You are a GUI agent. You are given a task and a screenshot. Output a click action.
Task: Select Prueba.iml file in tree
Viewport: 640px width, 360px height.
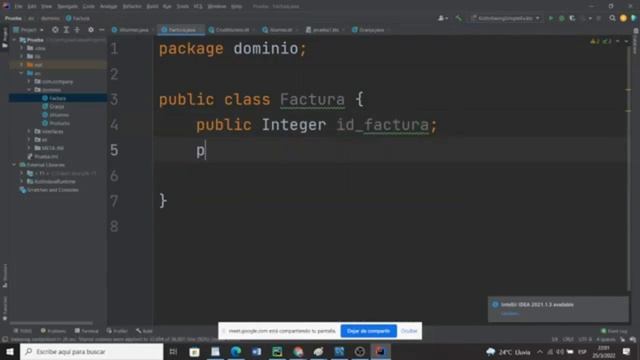coord(46,156)
